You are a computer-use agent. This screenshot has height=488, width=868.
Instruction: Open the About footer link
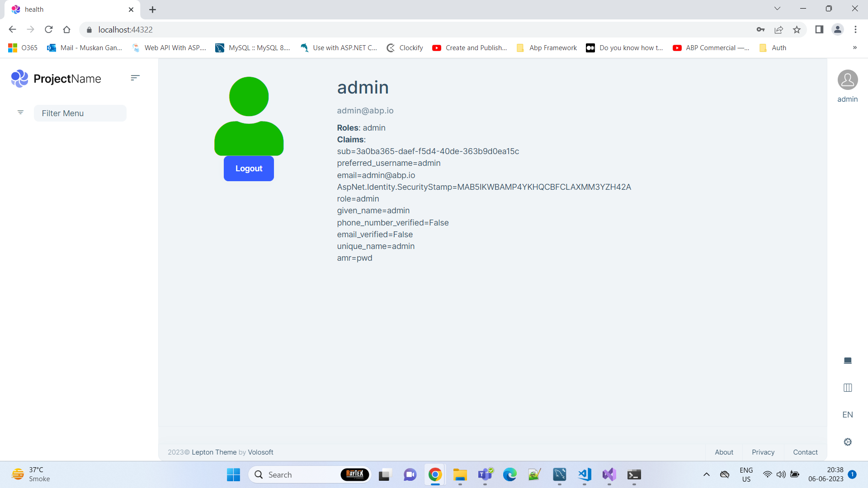click(x=724, y=452)
